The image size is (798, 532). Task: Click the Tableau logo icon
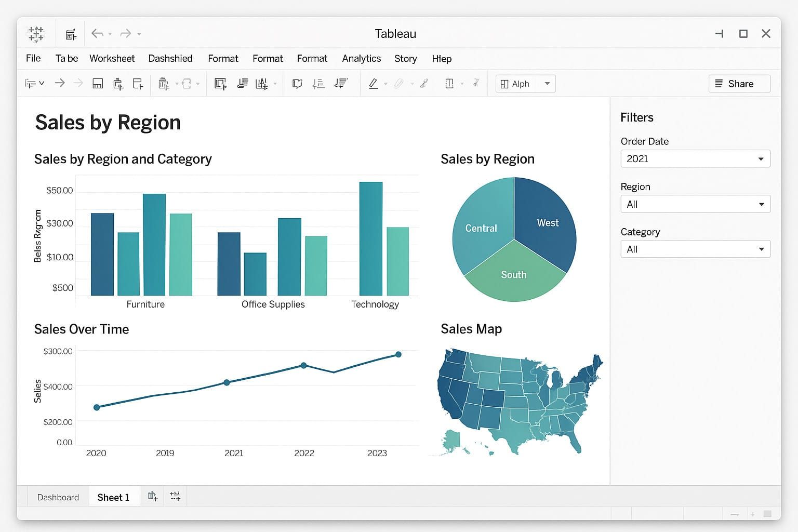(x=36, y=34)
